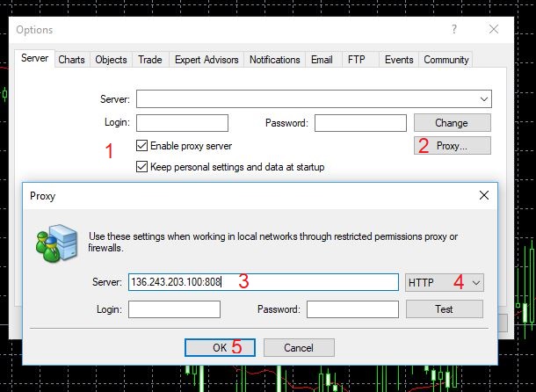Click the Proxy network users icon
This screenshot has height=392, width=536.
point(57,243)
